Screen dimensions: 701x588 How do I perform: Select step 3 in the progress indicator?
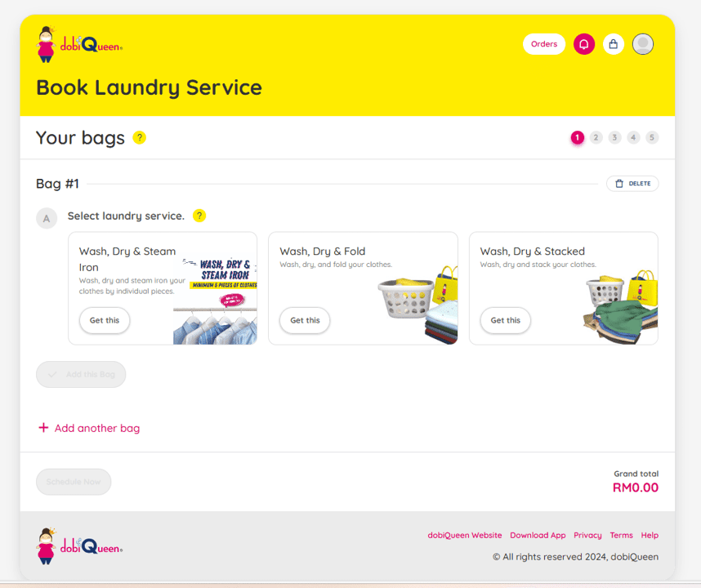(614, 137)
